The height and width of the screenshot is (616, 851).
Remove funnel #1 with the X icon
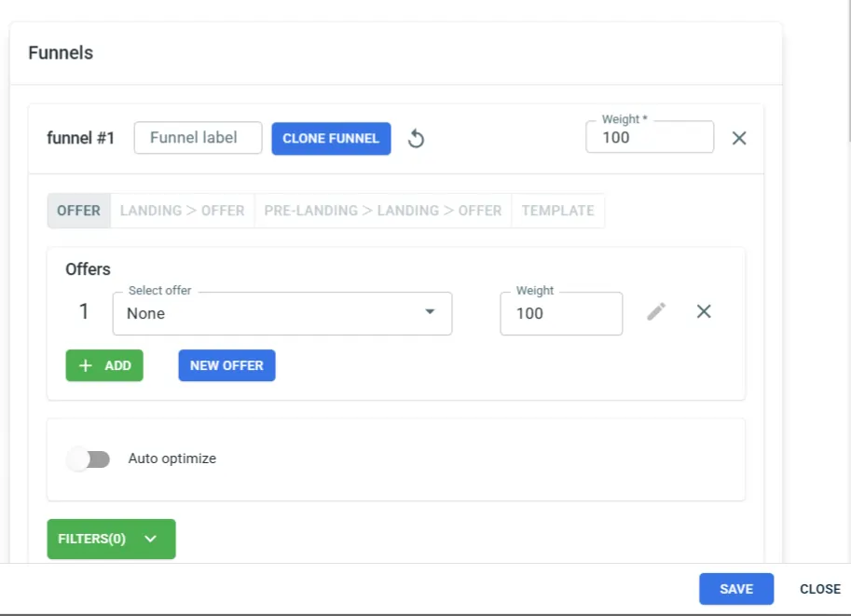pyautogui.click(x=739, y=138)
